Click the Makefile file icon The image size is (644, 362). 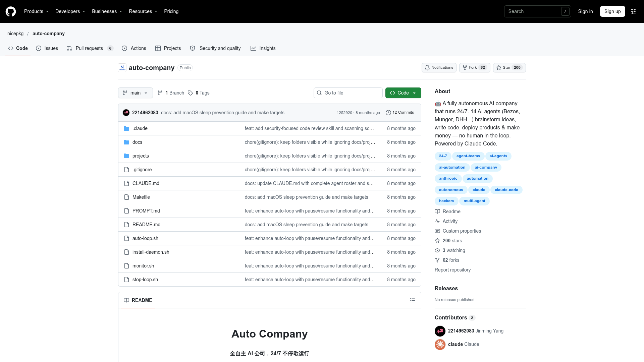click(x=126, y=197)
